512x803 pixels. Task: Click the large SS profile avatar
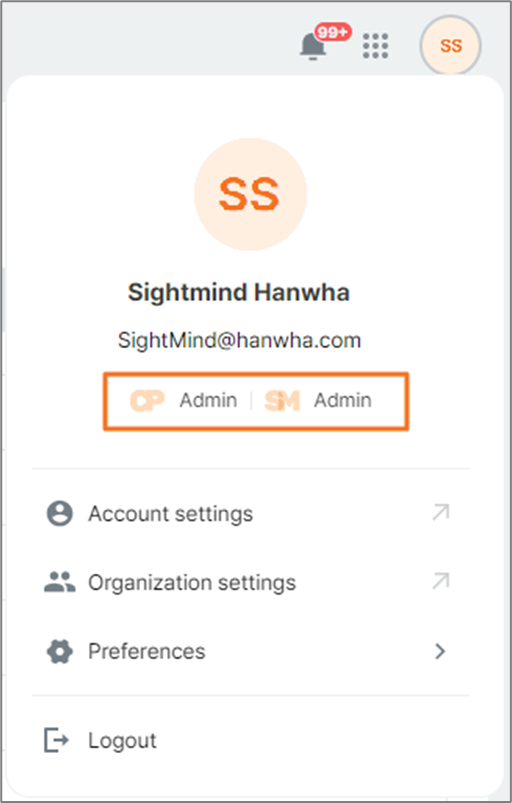[x=250, y=194]
